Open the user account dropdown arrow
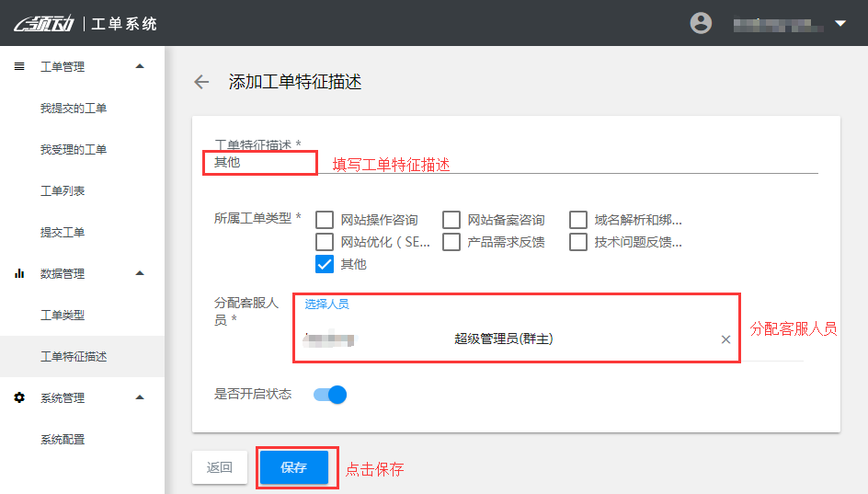Viewport: 868px width, 494px height. [x=839, y=23]
